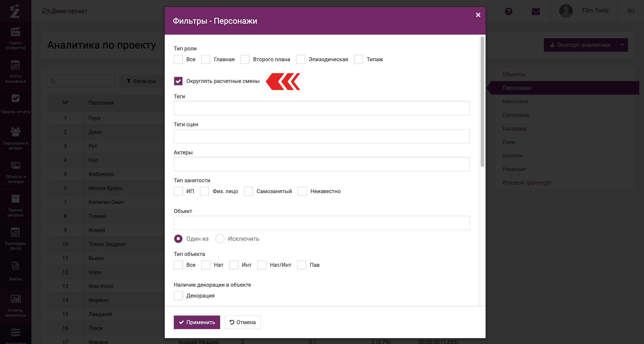Check the Эпизодическая role checkbox
This screenshot has height=344, width=644.
(x=301, y=59)
